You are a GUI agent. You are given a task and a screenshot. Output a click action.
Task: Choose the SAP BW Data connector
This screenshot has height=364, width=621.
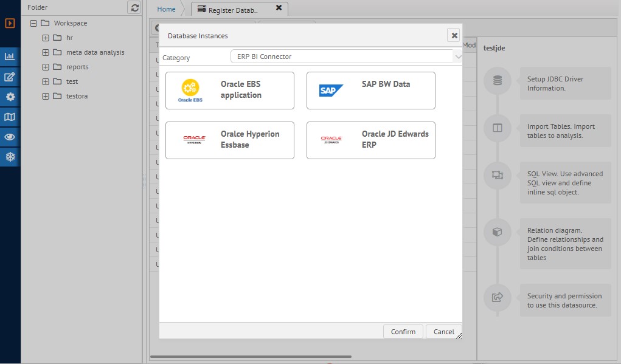coord(370,91)
